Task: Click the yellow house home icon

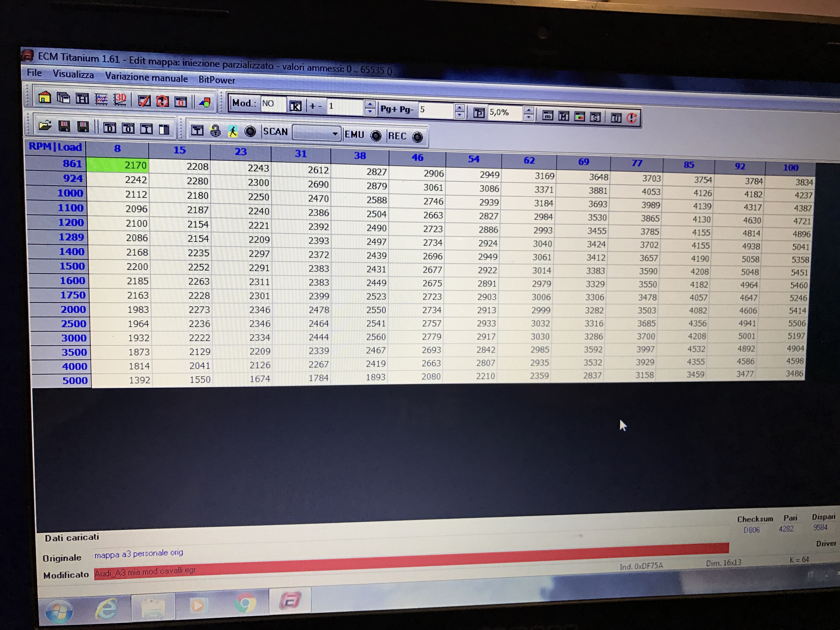Action: tap(44, 97)
